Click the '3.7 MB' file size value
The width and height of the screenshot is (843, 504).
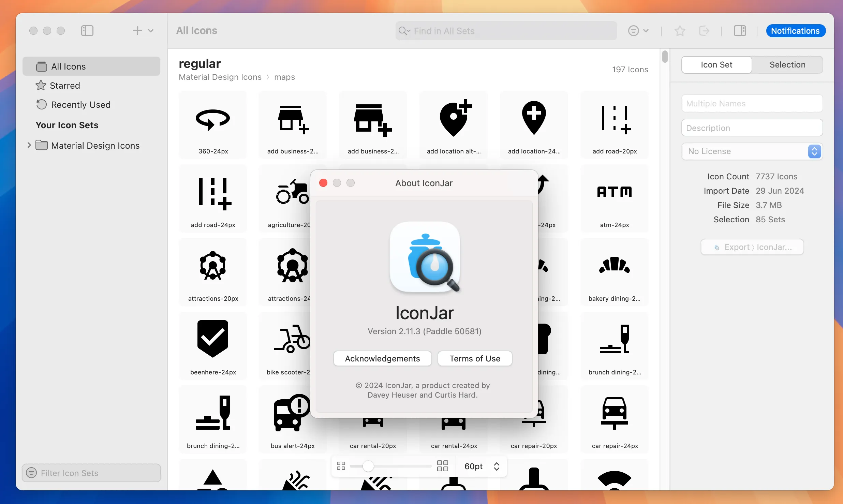pos(769,205)
